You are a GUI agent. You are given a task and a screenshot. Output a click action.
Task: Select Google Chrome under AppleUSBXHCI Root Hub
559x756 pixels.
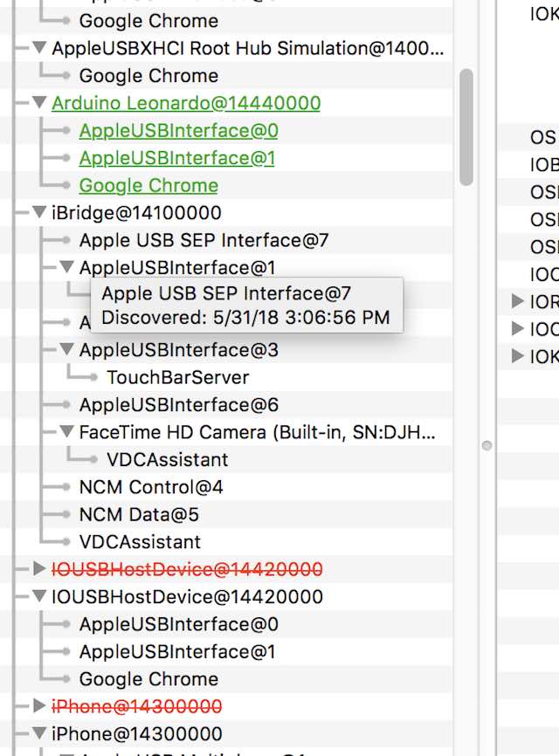click(148, 76)
